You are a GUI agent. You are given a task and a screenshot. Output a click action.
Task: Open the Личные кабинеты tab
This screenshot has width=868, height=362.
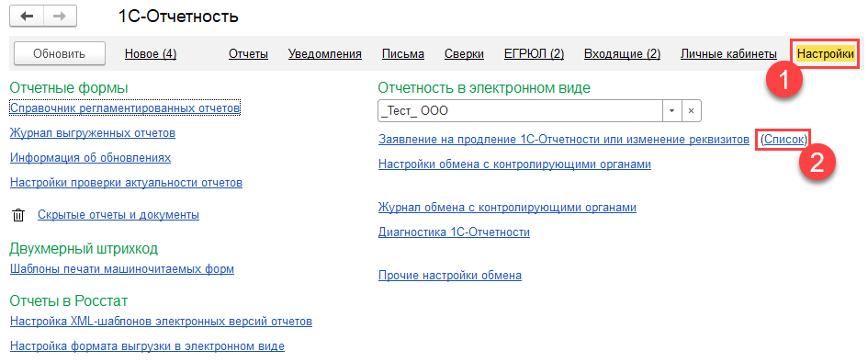pos(728,53)
